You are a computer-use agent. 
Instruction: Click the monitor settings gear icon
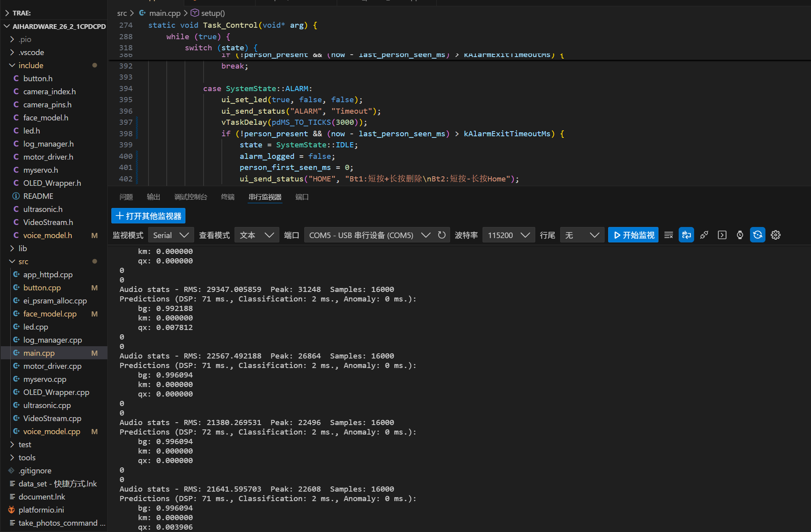(x=775, y=235)
